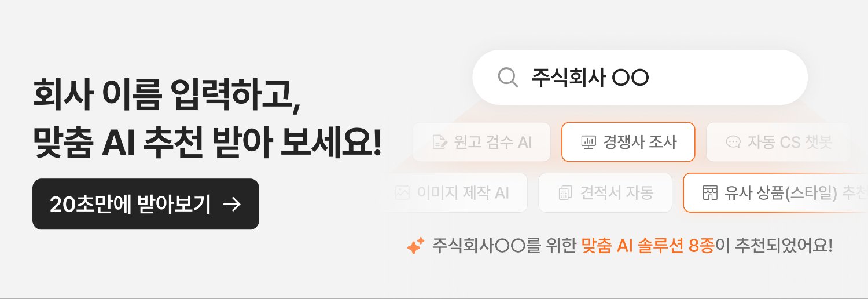This screenshot has width=868, height=299.
Task: Select the 이미지 제작 AI chip
Action: 454,192
